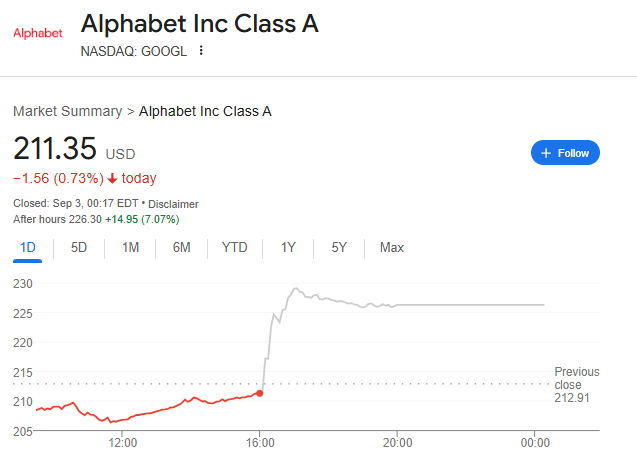Click the 211.35 price value
Screen dimensions: 637x460
click(55, 150)
